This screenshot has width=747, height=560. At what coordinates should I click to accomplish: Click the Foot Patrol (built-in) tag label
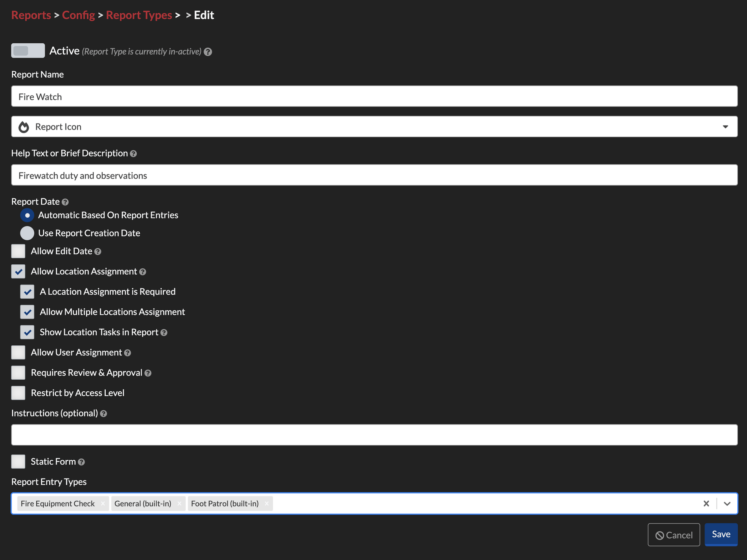[x=225, y=504]
